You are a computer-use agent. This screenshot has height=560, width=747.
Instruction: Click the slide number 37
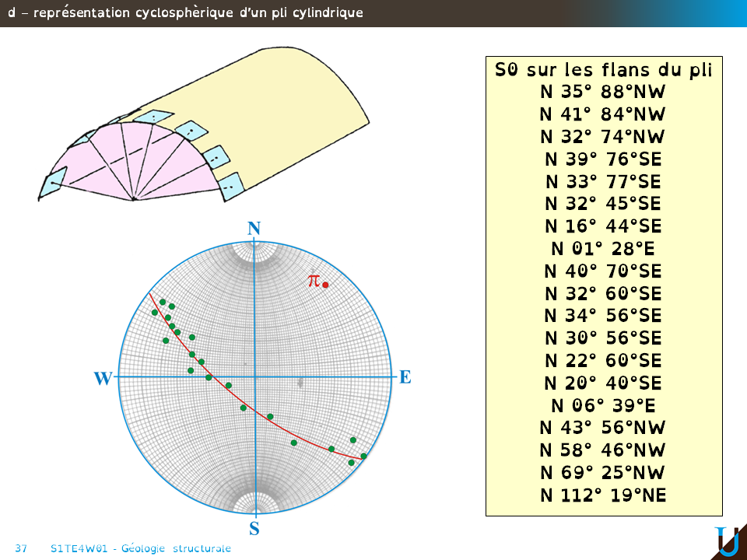coord(21,548)
